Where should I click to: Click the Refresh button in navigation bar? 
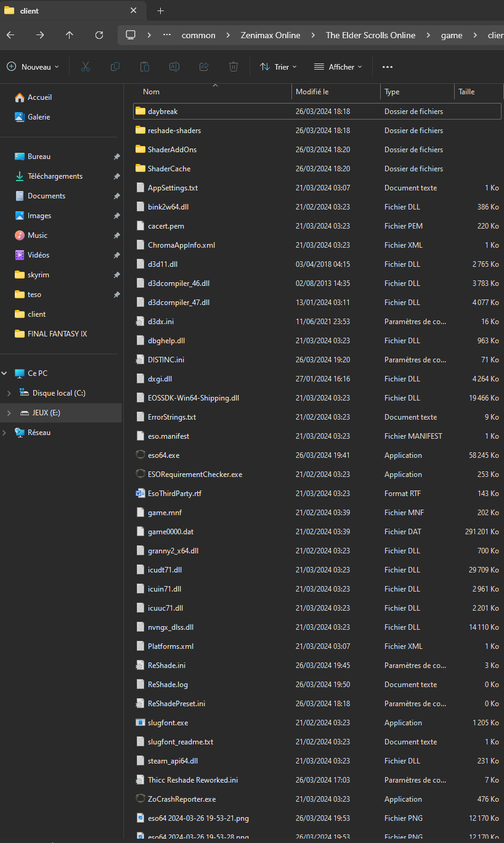(99, 35)
